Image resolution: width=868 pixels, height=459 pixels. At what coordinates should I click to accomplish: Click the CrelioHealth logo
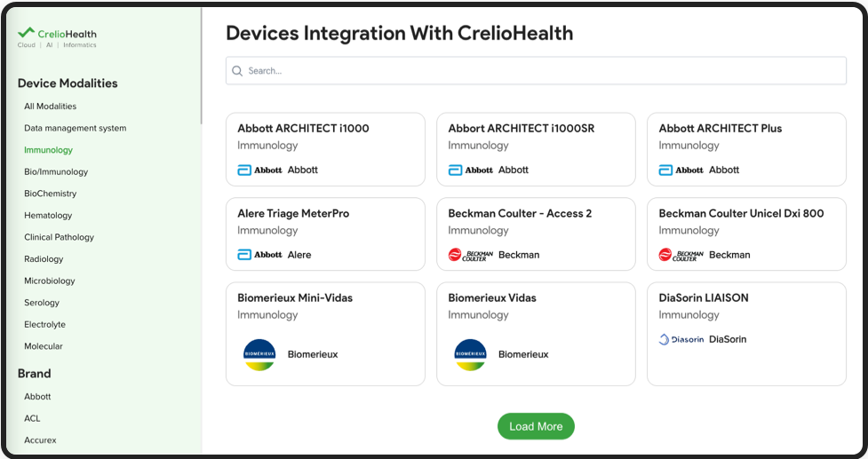point(57,37)
